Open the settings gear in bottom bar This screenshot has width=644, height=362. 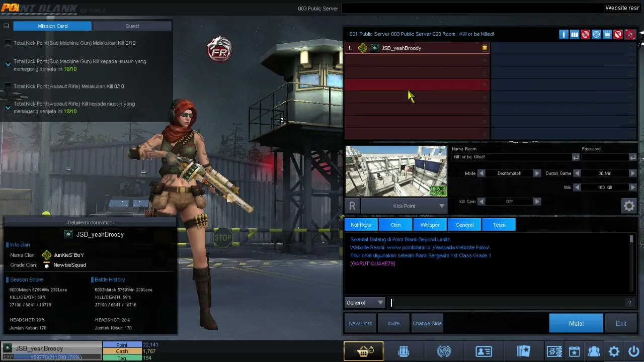pos(614,351)
